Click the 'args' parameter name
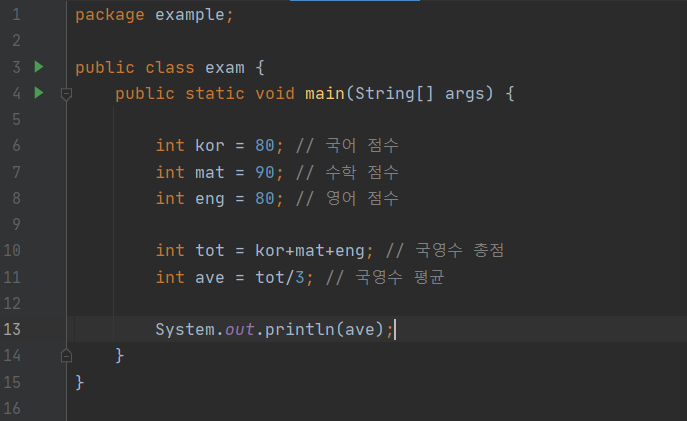The height and width of the screenshot is (421, 687). coord(464,95)
